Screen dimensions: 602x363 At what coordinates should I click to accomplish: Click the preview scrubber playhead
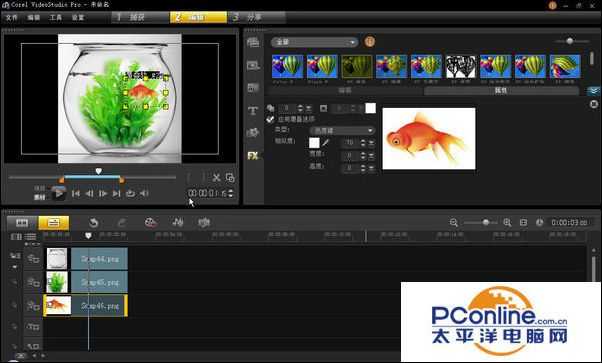pyautogui.click(x=99, y=171)
